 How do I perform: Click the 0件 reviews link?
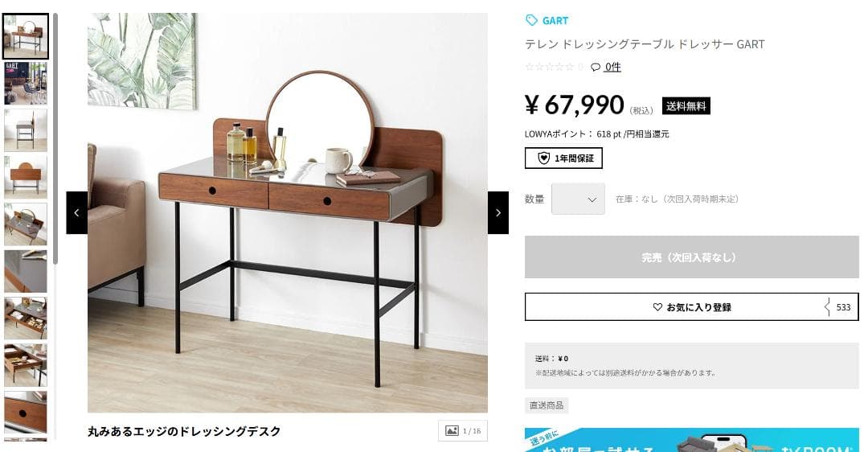pyautogui.click(x=612, y=67)
